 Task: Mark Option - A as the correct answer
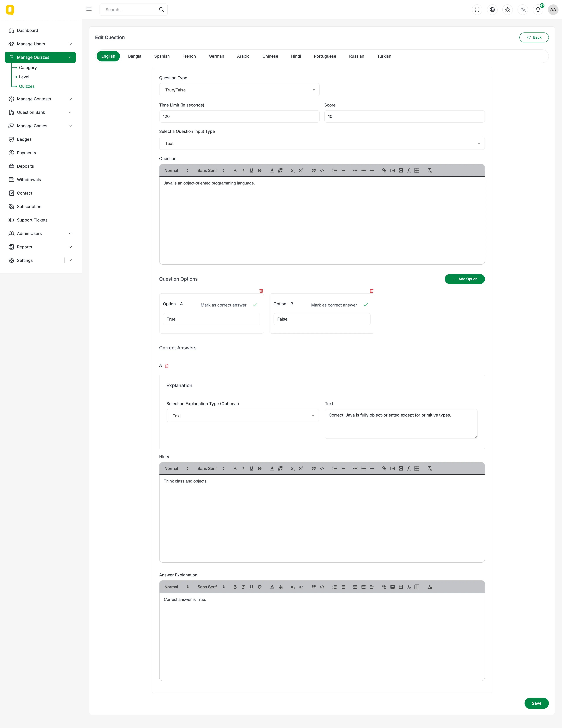click(x=255, y=305)
